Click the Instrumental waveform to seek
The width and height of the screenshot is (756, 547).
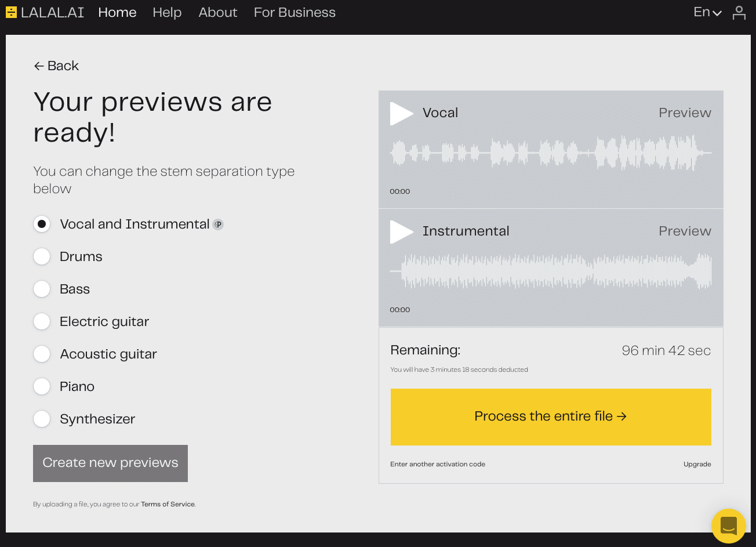(551, 271)
